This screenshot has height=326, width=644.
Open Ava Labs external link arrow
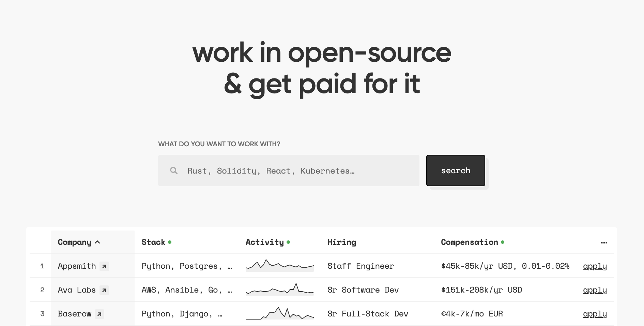(105, 290)
